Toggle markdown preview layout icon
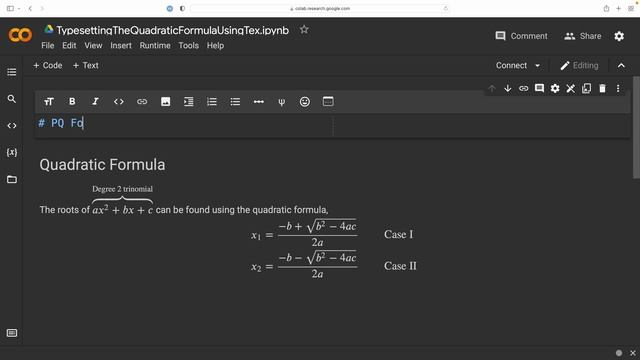This screenshot has width=640, height=360. pos(328,101)
